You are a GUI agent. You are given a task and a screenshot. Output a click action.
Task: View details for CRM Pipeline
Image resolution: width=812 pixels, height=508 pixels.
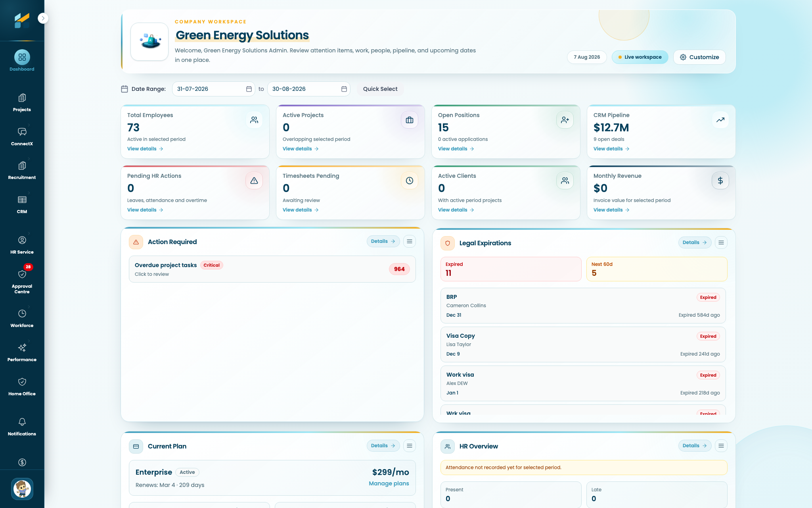pyautogui.click(x=611, y=149)
